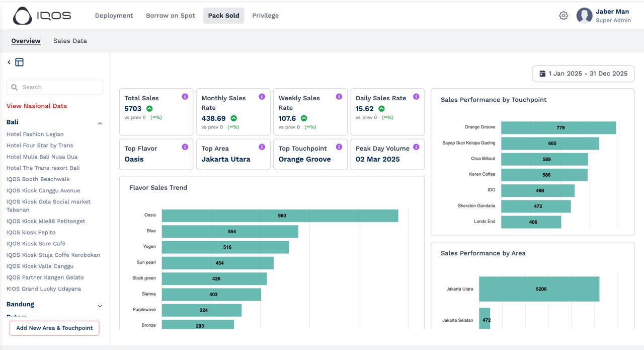The height and width of the screenshot is (350, 644).
Task: Select IQOS Booth Beachwalk touchpoint
Action: click(38, 179)
